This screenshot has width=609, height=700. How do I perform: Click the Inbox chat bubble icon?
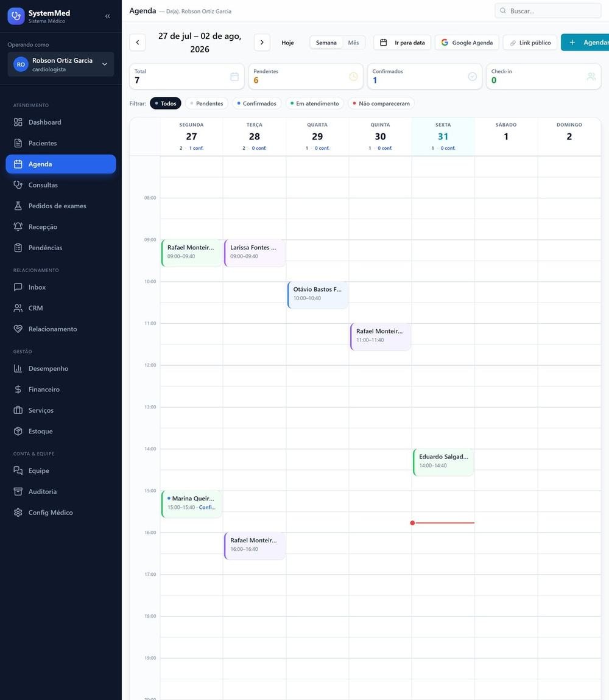[18, 287]
